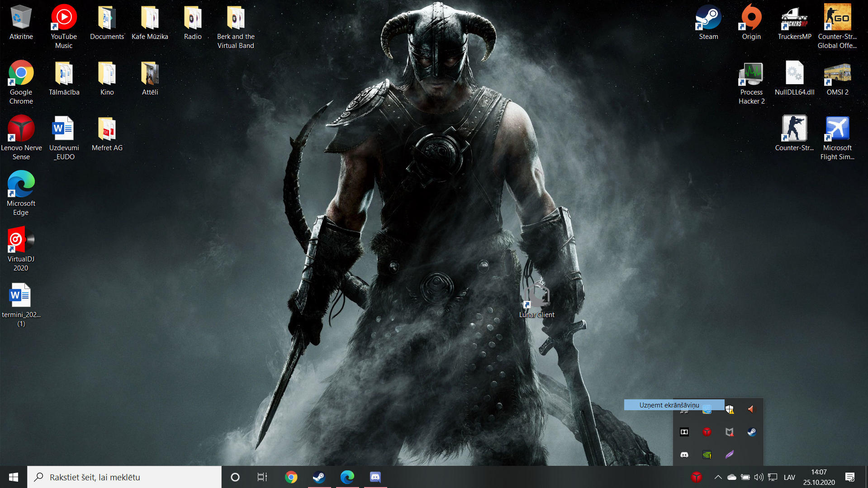This screenshot has height=488, width=868.
Task: Click NVIDIA icon in tray overflow
Action: 707,455
